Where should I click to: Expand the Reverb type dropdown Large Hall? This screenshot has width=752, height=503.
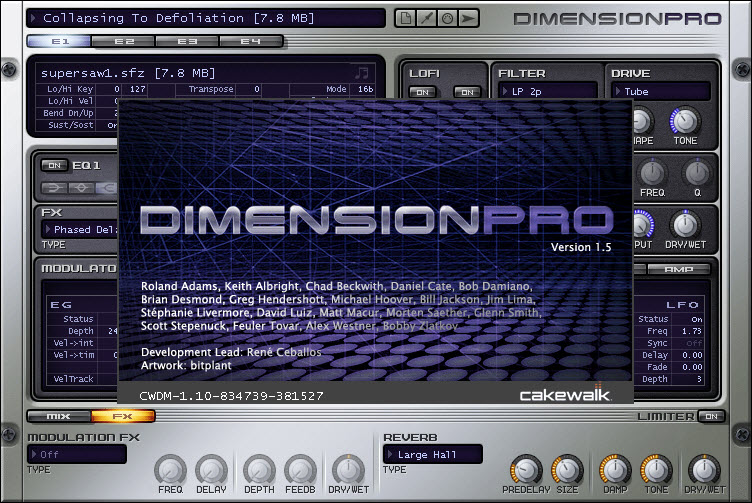(432, 454)
